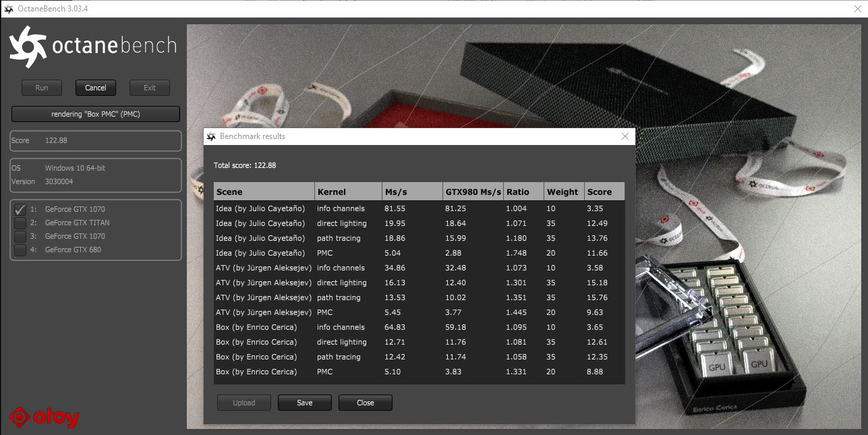Uncheck the first GeForce GTX 1070 checkbox
The image size is (868, 435).
point(20,209)
